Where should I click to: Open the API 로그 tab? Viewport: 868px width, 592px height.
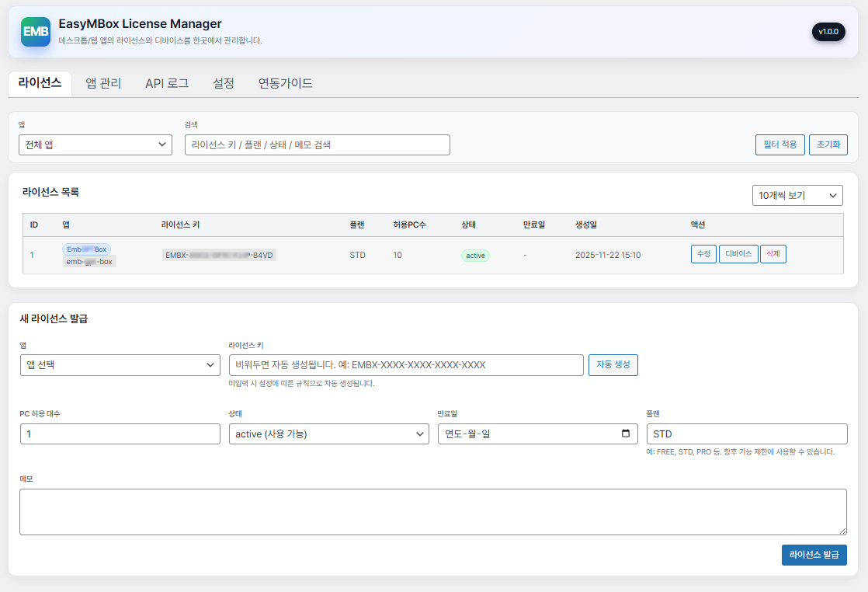(x=167, y=82)
